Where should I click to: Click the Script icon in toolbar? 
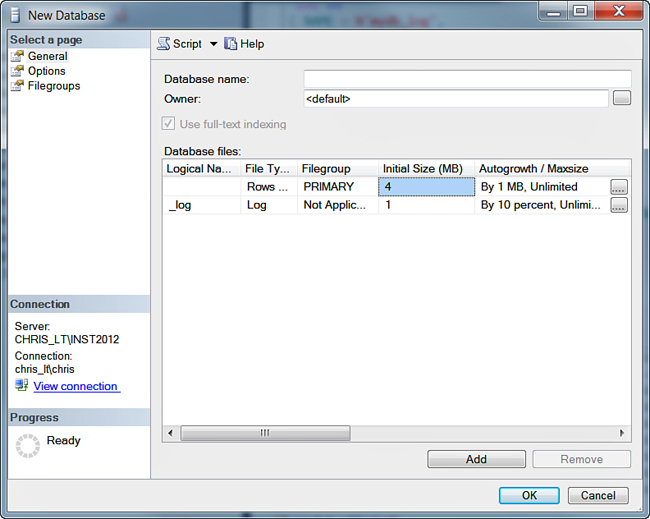(x=164, y=44)
